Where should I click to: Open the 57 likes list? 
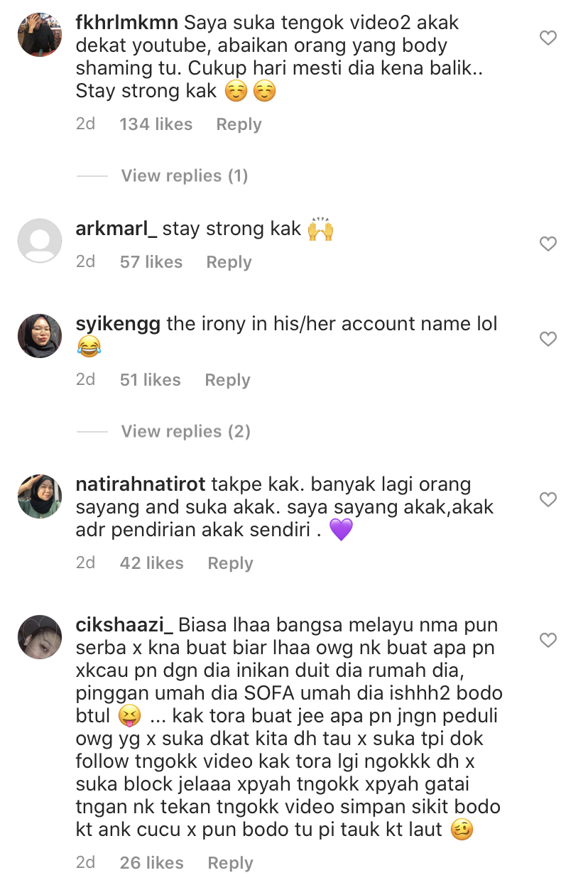151,262
